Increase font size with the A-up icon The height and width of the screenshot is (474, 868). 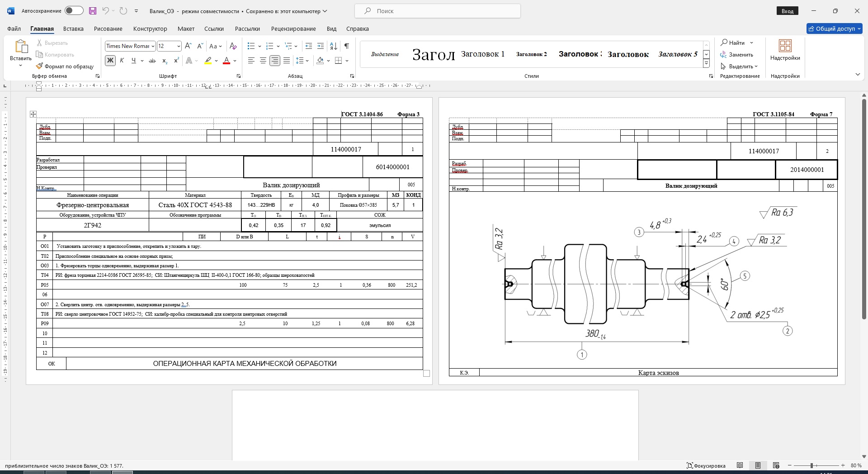[x=189, y=46]
